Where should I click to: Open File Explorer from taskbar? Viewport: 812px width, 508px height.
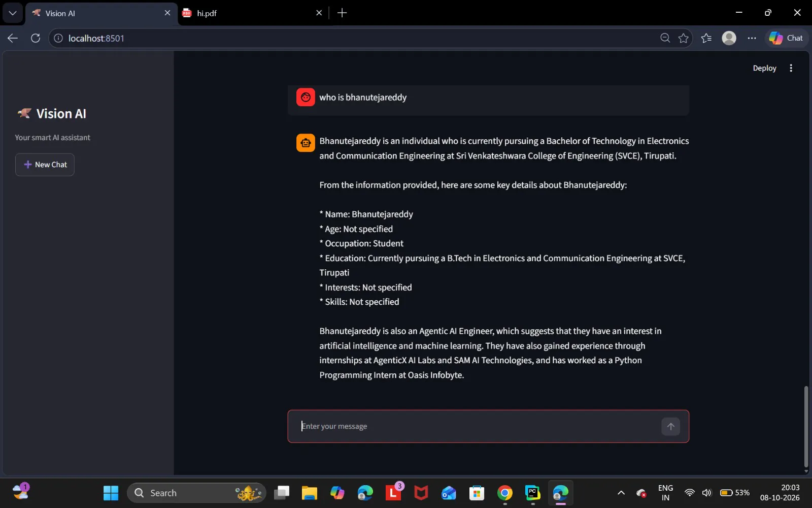[309, 493]
